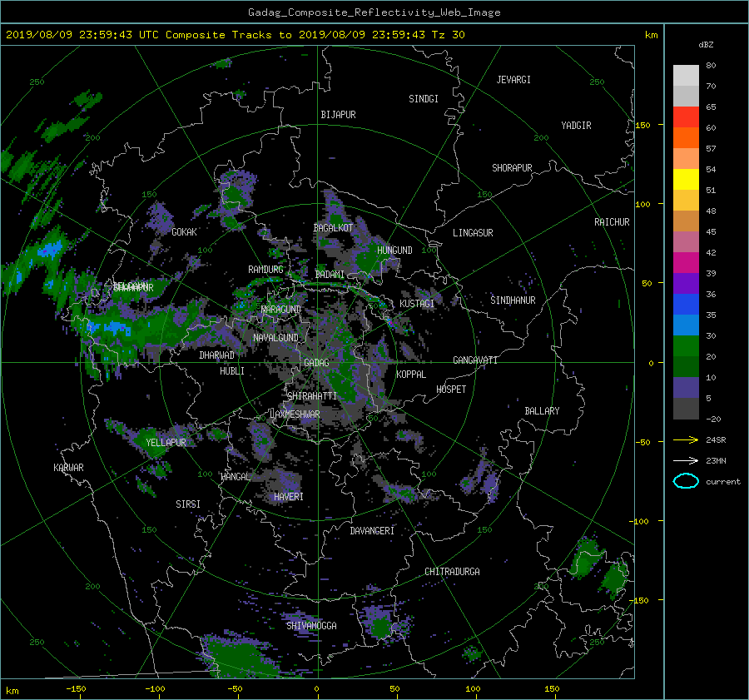Click the HUNGUND map label
The width and height of the screenshot is (749, 700).
(x=394, y=251)
